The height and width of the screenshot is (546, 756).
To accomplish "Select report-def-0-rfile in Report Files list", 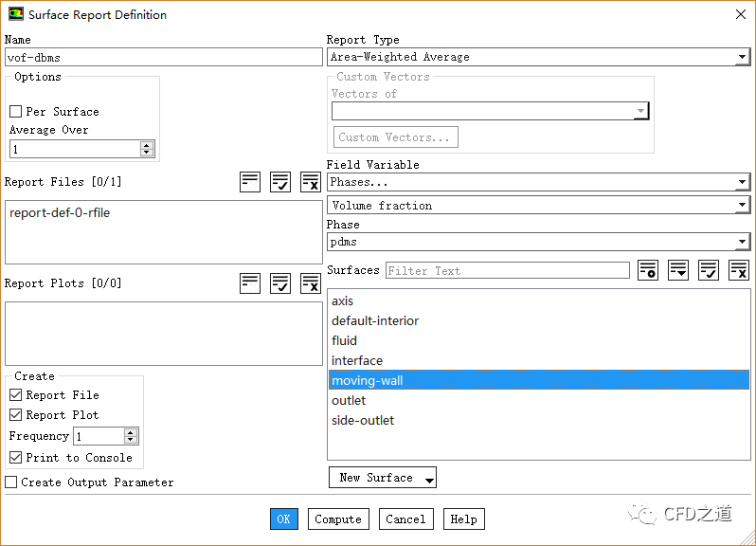I will tap(60, 213).
